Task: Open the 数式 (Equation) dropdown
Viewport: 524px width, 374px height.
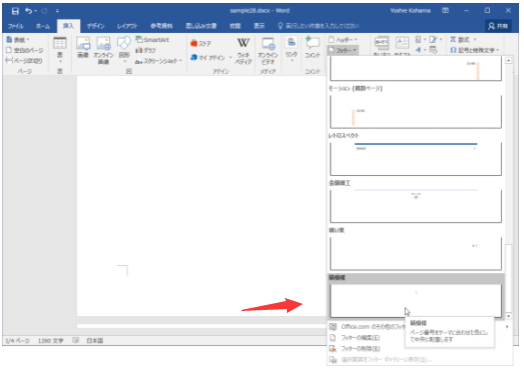Action: coord(463,40)
